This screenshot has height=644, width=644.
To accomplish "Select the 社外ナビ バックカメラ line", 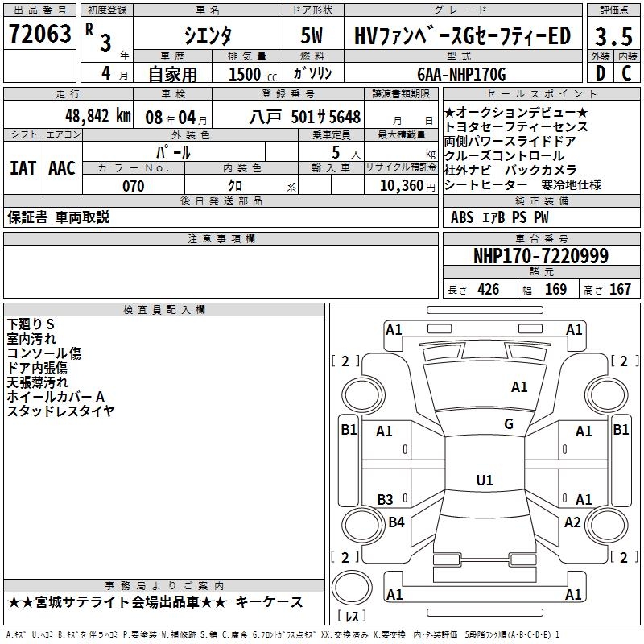I will [x=510, y=170].
